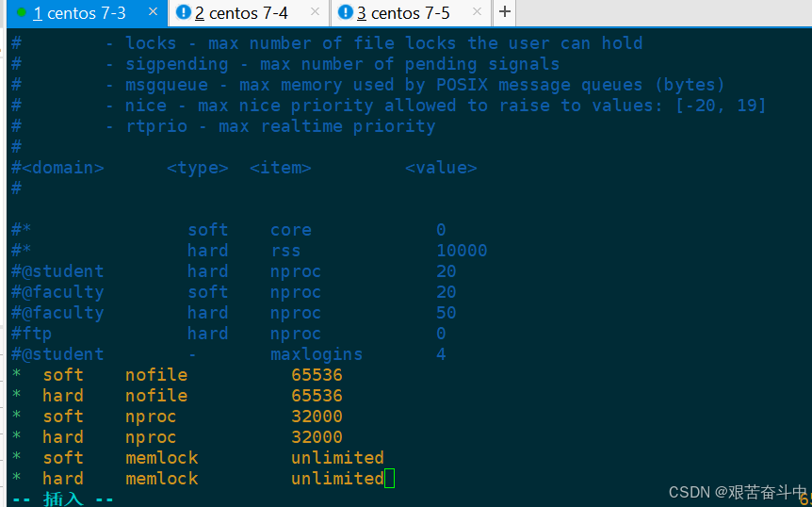Screen dimensions: 812x507
Task: Switch to the centos 7-3 tab
Action: [87, 13]
